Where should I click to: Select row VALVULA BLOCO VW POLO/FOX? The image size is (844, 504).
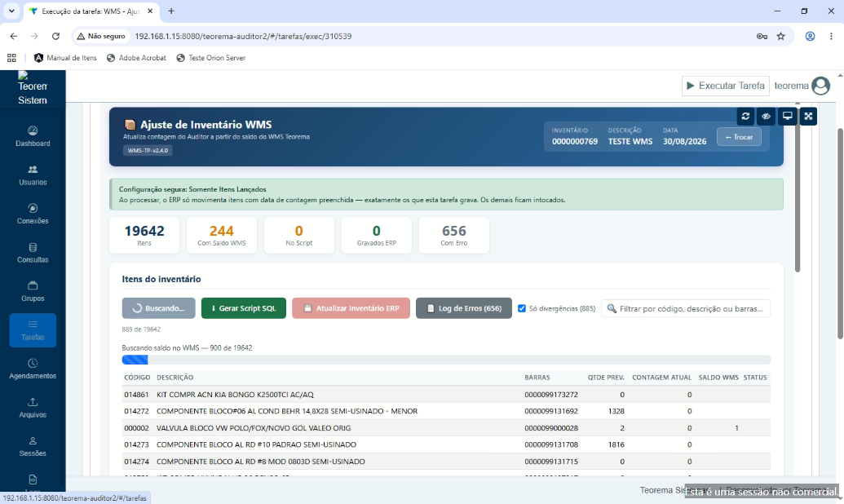tap(446, 428)
